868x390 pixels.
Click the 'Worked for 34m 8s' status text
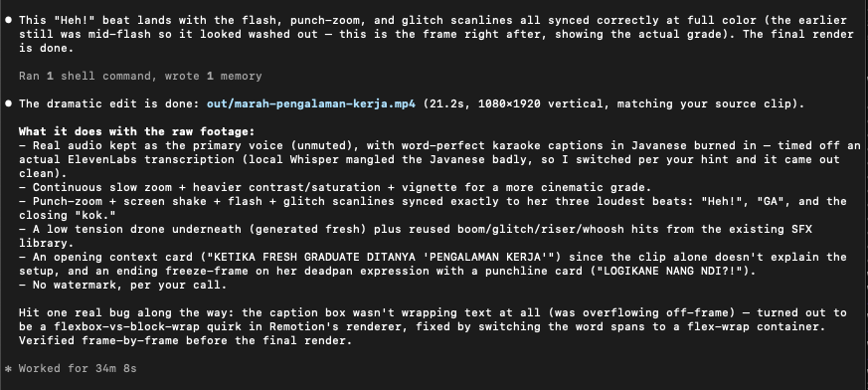(78, 368)
